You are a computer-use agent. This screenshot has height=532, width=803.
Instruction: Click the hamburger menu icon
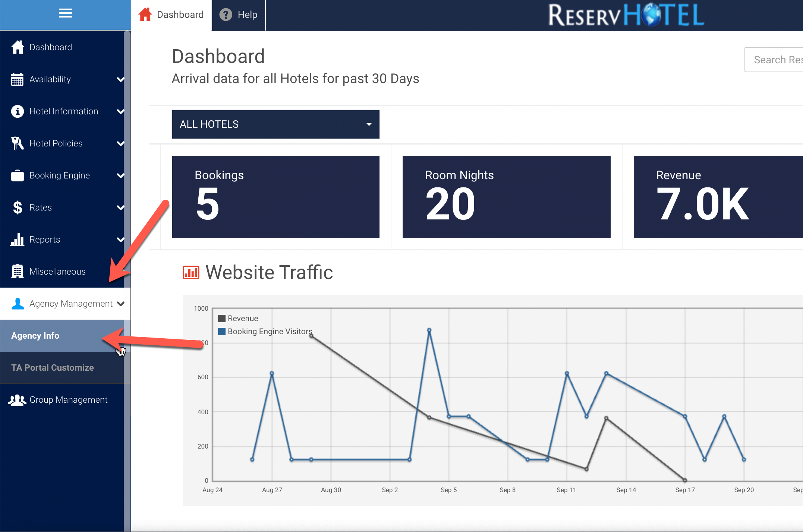[65, 14]
